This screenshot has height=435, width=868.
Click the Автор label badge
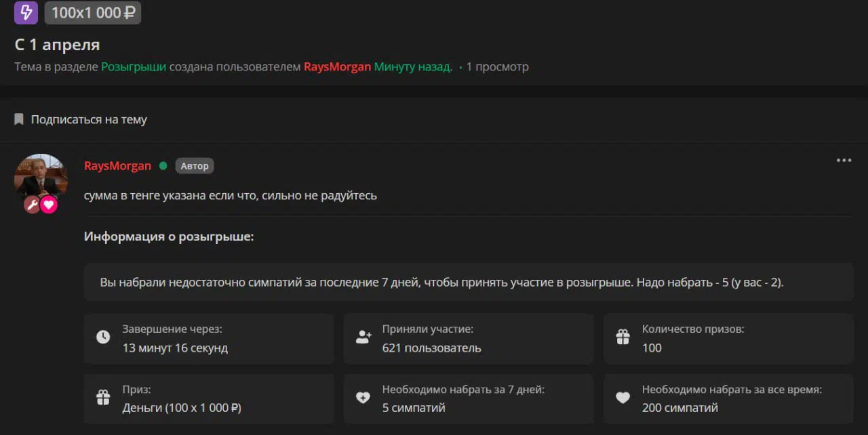pyautogui.click(x=195, y=166)
